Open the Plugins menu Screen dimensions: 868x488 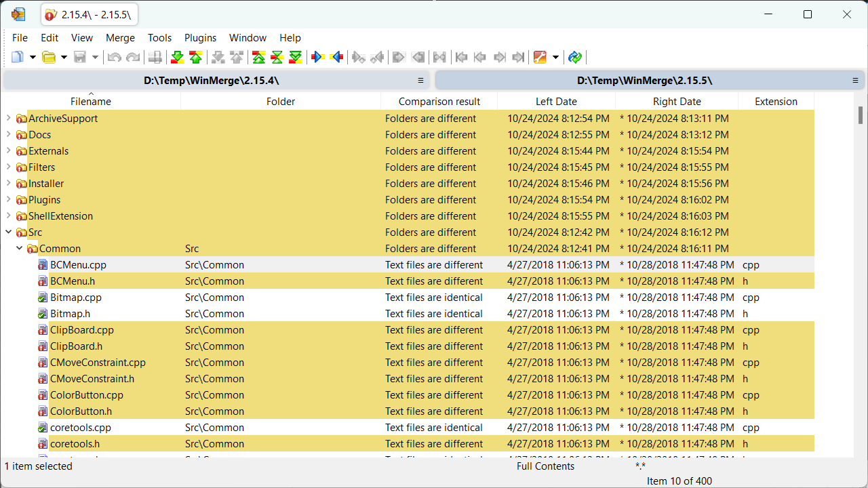200,38
